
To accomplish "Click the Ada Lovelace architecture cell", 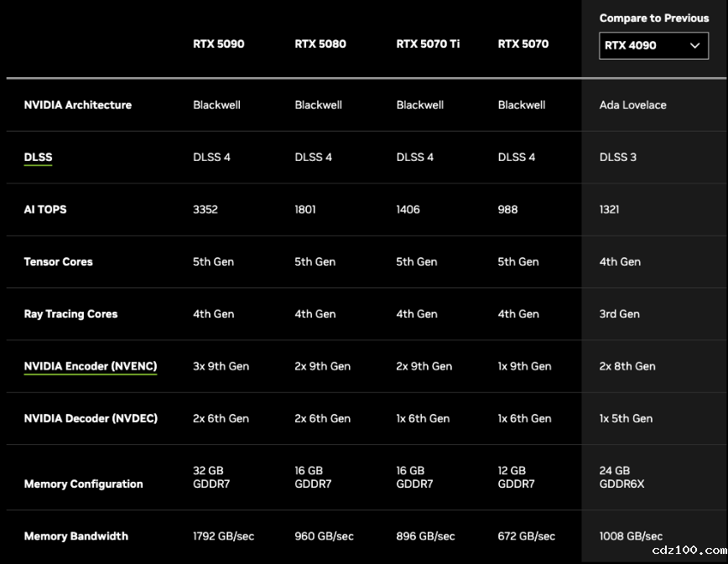I will (x=632, y=105).
